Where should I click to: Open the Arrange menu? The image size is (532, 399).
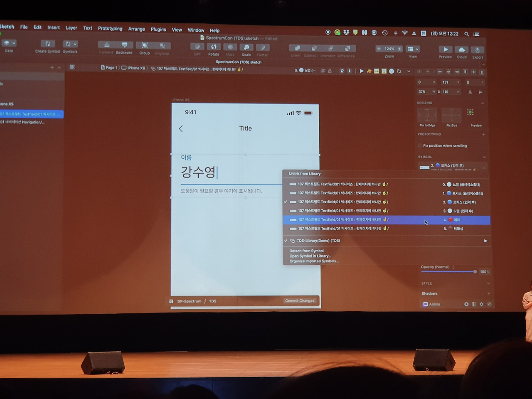coord(136,29)
